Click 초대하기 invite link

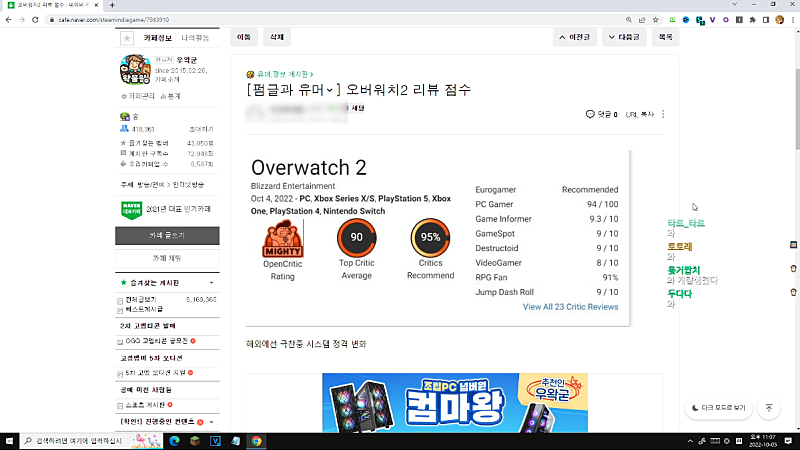coord(201,130)
